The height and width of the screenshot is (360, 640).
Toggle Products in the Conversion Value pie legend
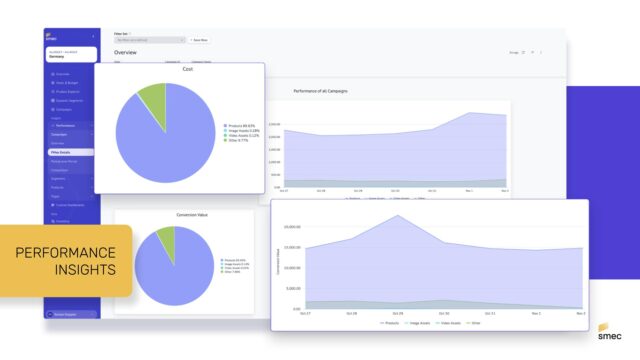pos(233,260)
